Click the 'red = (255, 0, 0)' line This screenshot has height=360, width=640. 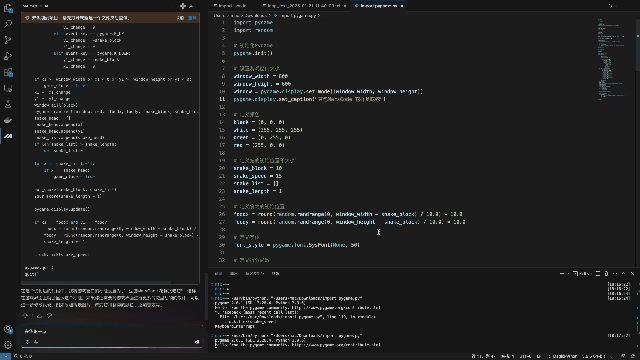tap(259, 145)
